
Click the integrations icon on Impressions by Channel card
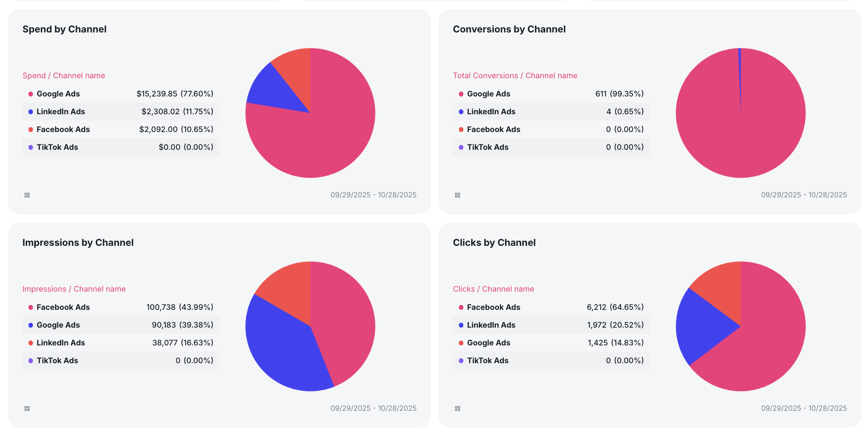pyautogui.click(x=27, y=408)
